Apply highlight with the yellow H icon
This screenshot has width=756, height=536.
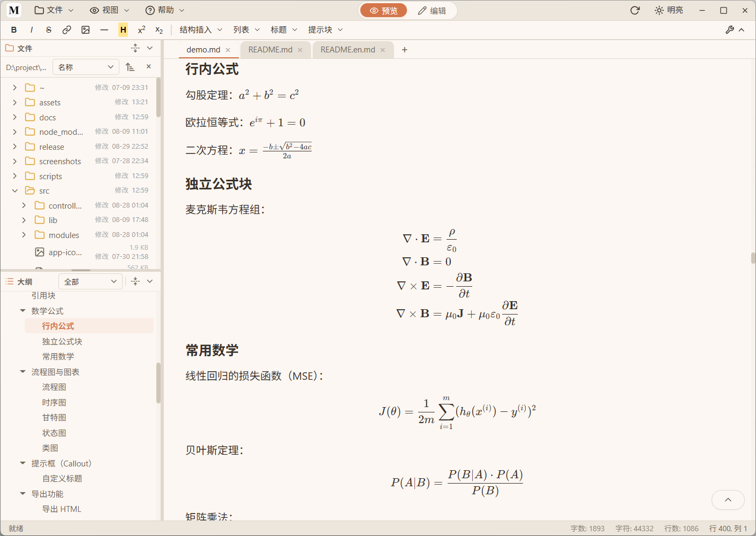(x=123, y=30)
